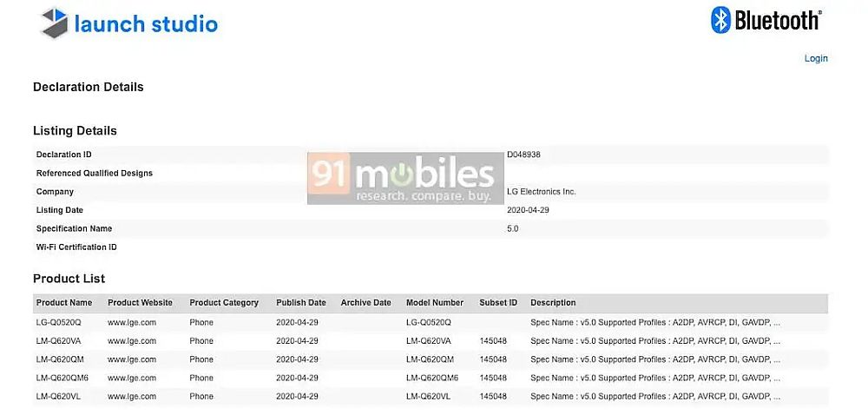Image resolution: width=868 pixels, height=415 pixels.
Task: Click the Bluetooth logo icon
Action: click(720, 21)
